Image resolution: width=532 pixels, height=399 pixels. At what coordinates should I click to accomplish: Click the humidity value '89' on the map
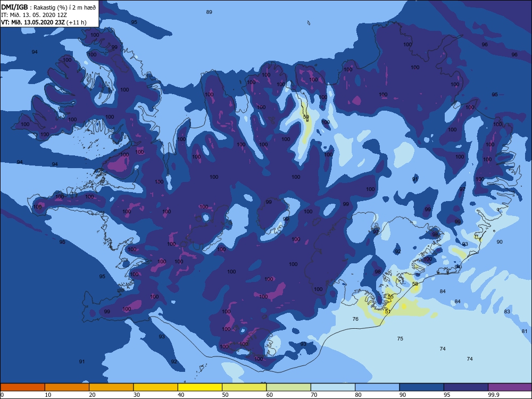pos(209,12)
